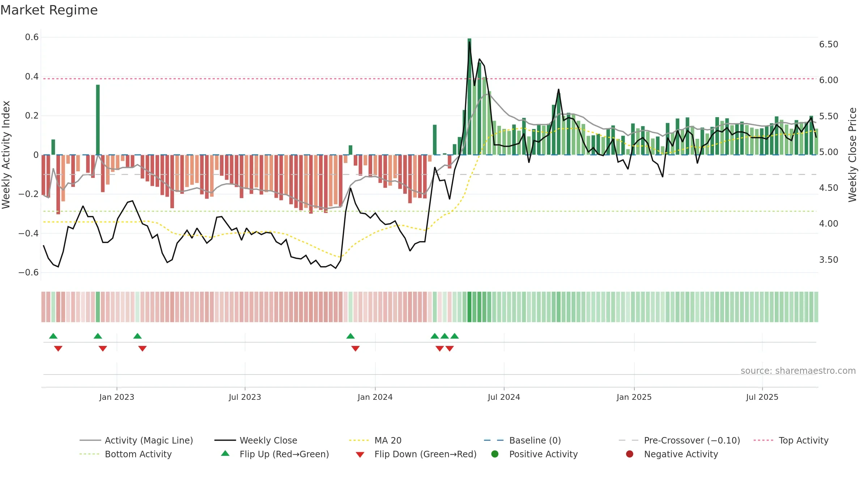Screen dimensions: 868x488
Task: Toggle Flip Up (Red→Green) legend entry
Action: [x=275, y=454]
